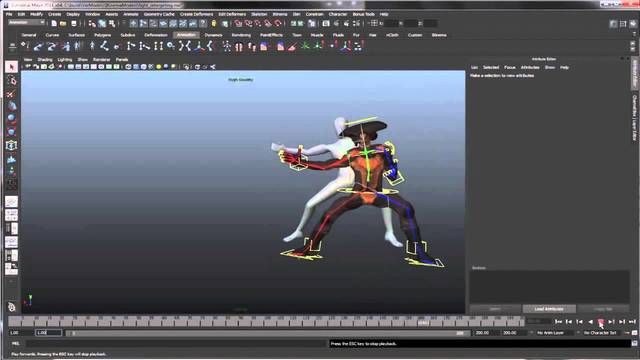The image size is (640, 360).
Task: Click the time slider frame ruler
Action: [x=266, y=322]
